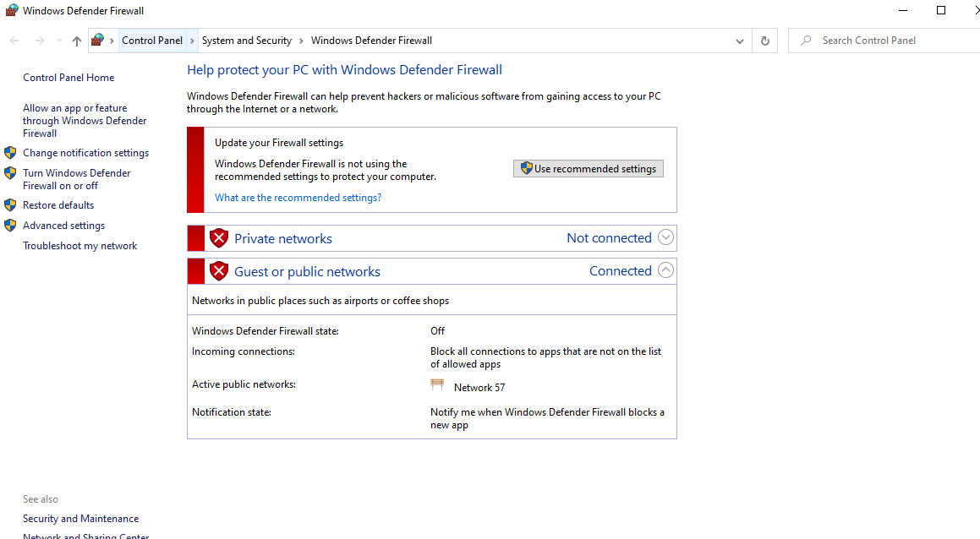The height and width of the screenshot is (539, 980).
Task: Open Allow an app or feature link
Action: pyautogui.click(x=85, y=121)
